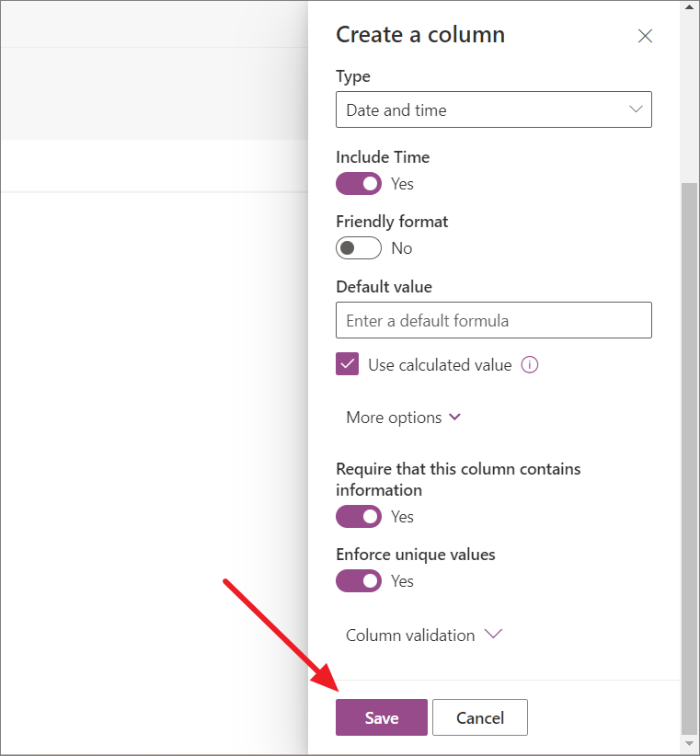Disable the Enforce unique values toggle

coord(359,580)
